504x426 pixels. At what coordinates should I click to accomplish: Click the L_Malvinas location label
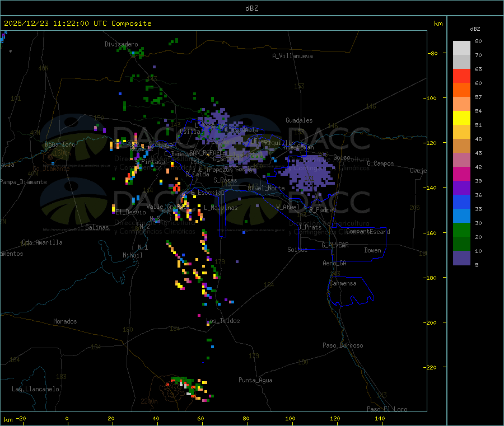coord(221,208)
